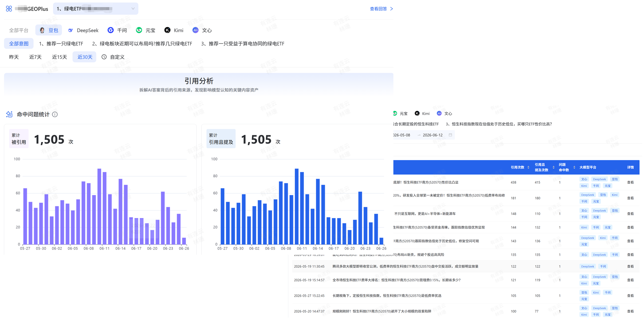644x319 pixels.
Task: Sort by the 引用且提及次数 column arrows
Action: (554, 167)
